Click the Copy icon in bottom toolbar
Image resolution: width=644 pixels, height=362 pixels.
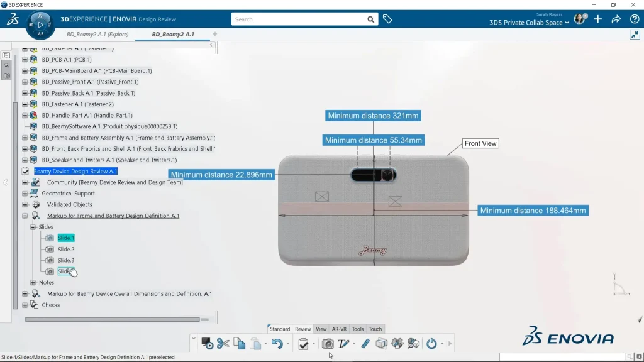click(239, 344)
